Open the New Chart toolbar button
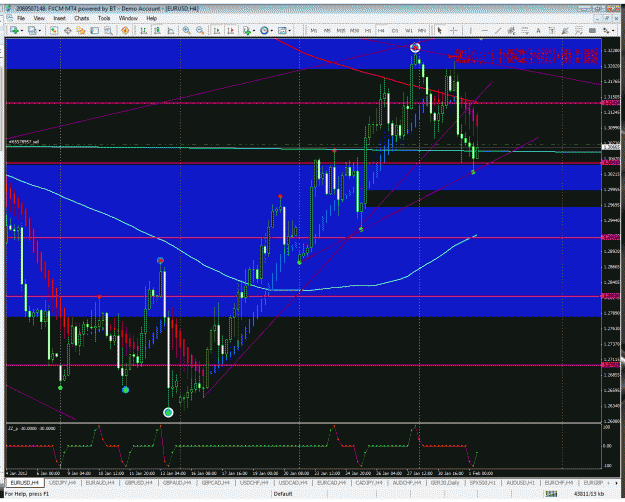 (x=14, y=30)
